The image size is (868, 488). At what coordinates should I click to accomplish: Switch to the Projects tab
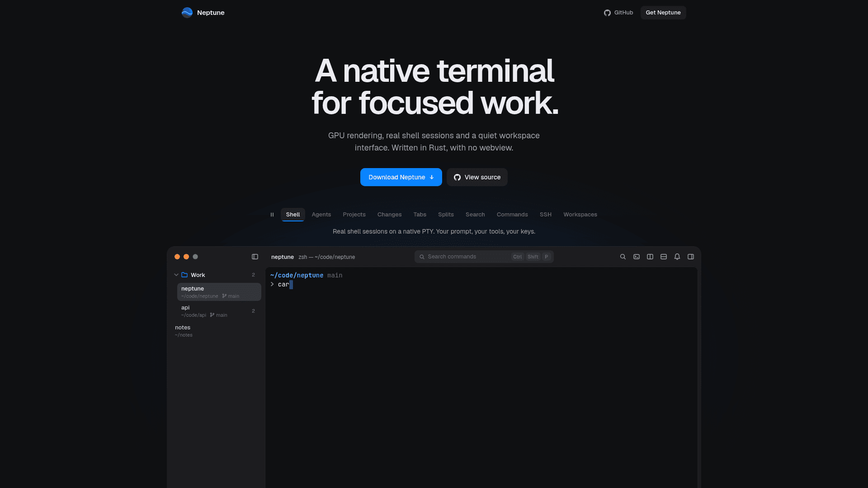pyautogui.click(x=354, y=215)
